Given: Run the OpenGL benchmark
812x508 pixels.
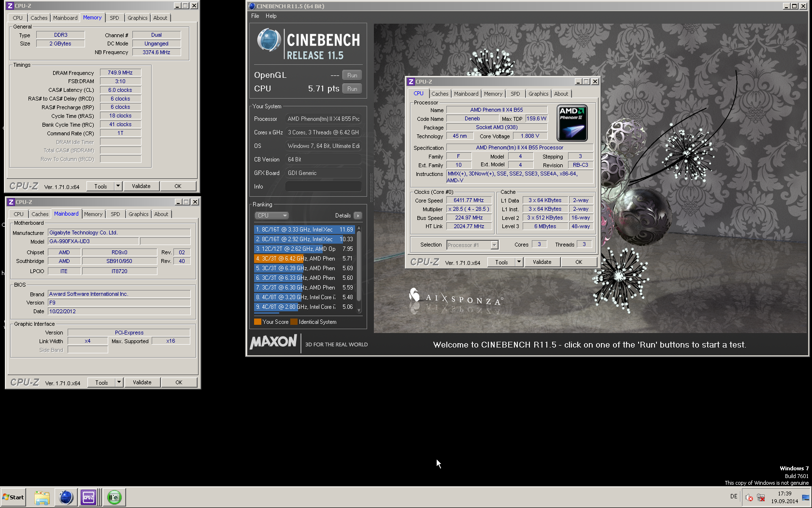Looking at the screenshot, I should tap(352, 75).
